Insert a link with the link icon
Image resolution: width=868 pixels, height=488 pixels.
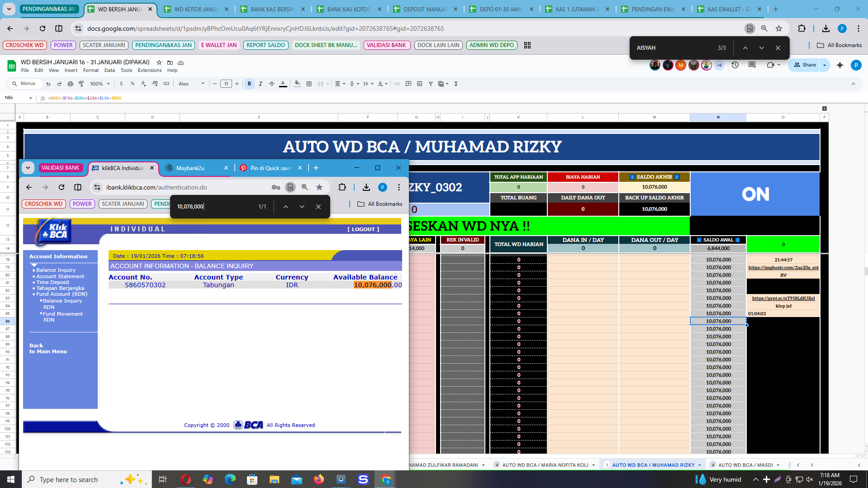(x=397, y=84)
